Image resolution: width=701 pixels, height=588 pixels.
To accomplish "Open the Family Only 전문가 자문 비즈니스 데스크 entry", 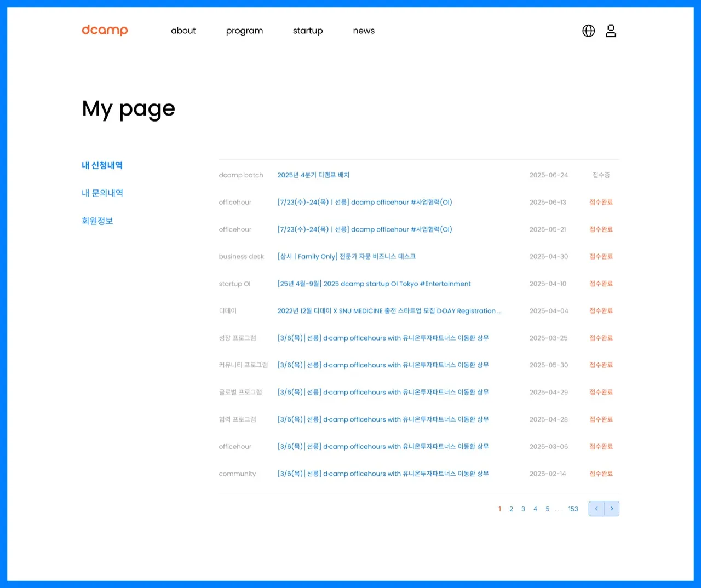I will click(x=346, y=256).
